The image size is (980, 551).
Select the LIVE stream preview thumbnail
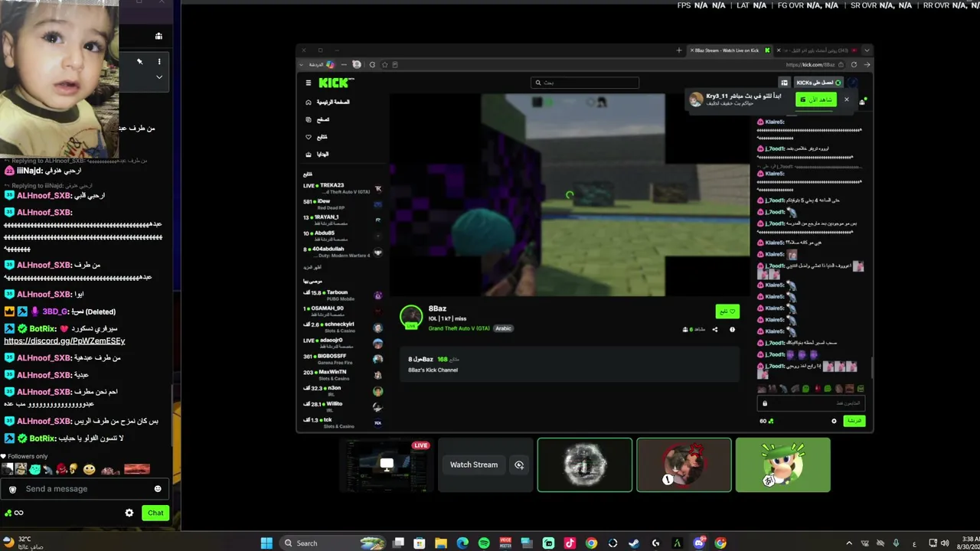(x=387, y=465)
